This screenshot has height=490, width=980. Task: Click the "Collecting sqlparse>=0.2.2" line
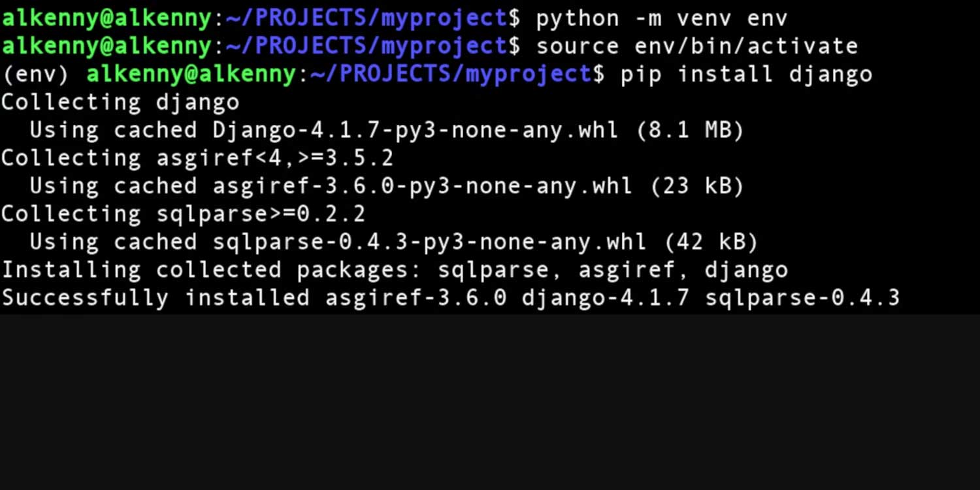point(183,214)
